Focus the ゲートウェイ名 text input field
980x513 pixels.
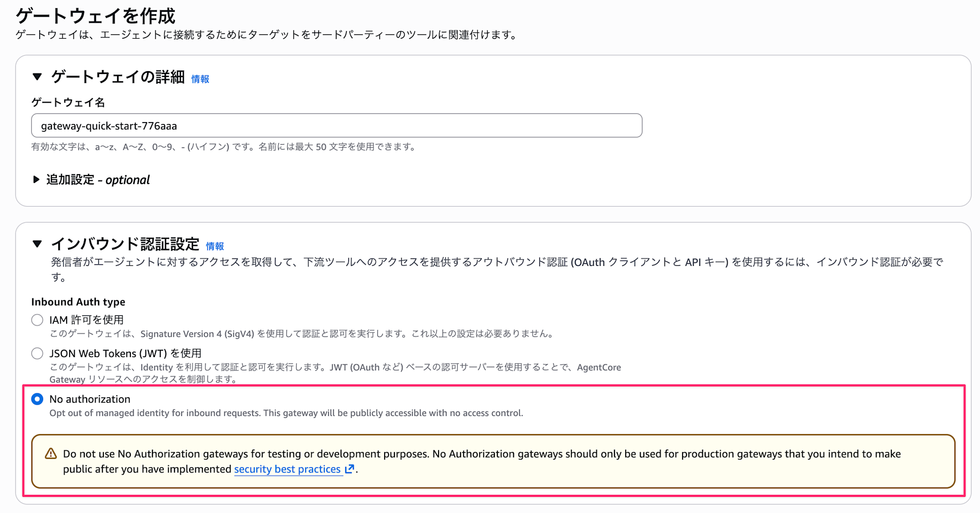337,126
